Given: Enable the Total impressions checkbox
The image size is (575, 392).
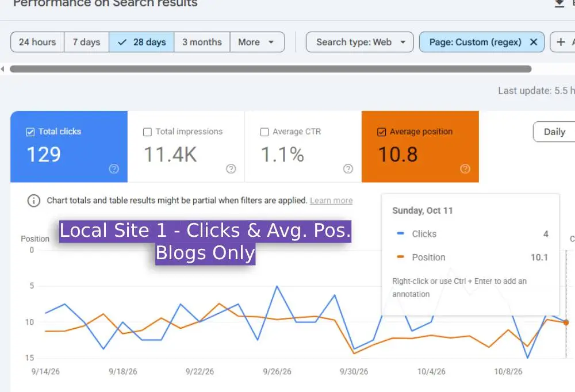Looking at the screenshot, I should [x=147, y=132].
